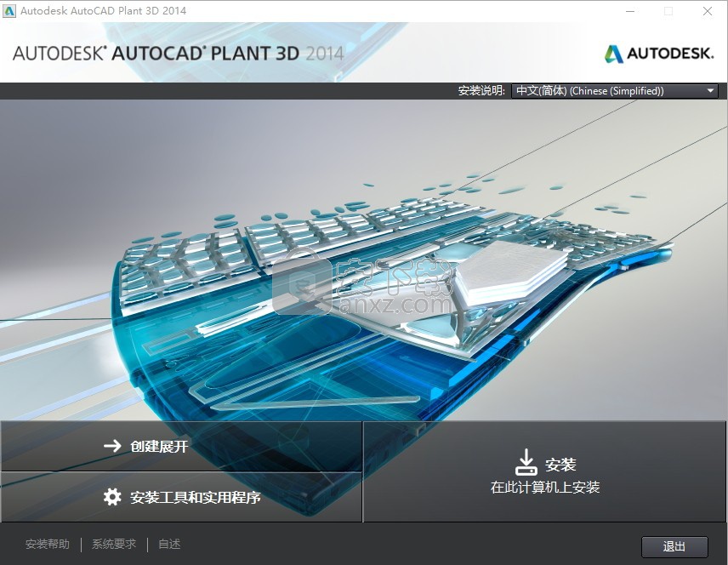Minimize the installer window
The image size is (728, 565).
coord(630,11)
